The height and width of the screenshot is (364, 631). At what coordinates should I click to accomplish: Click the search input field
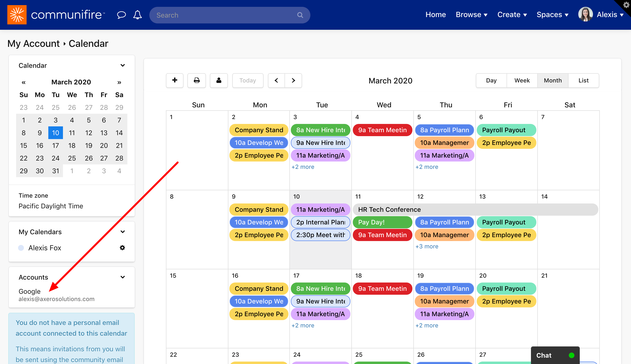(230, 15)
